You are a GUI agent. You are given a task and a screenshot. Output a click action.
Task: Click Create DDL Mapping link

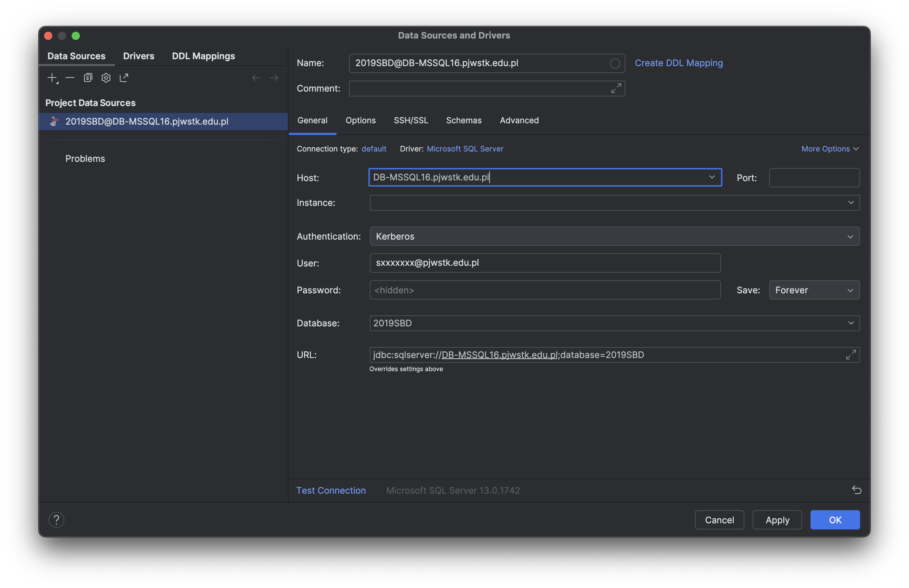click(x=678, y=63)
